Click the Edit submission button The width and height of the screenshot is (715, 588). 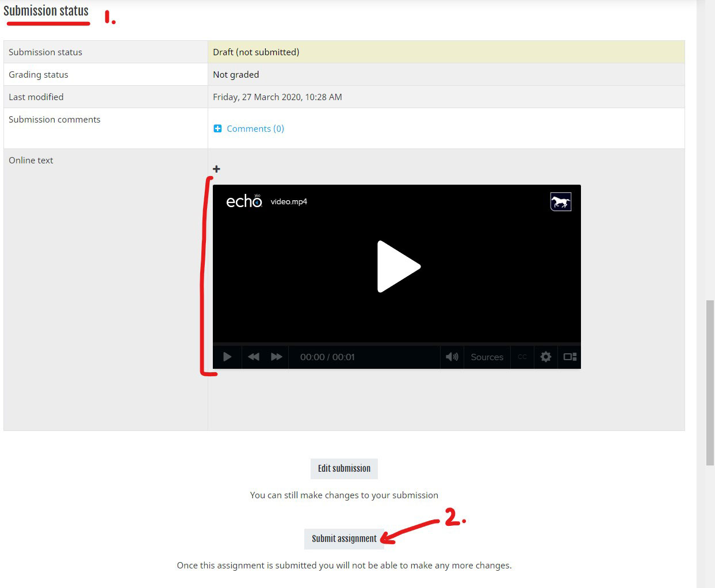344,468
